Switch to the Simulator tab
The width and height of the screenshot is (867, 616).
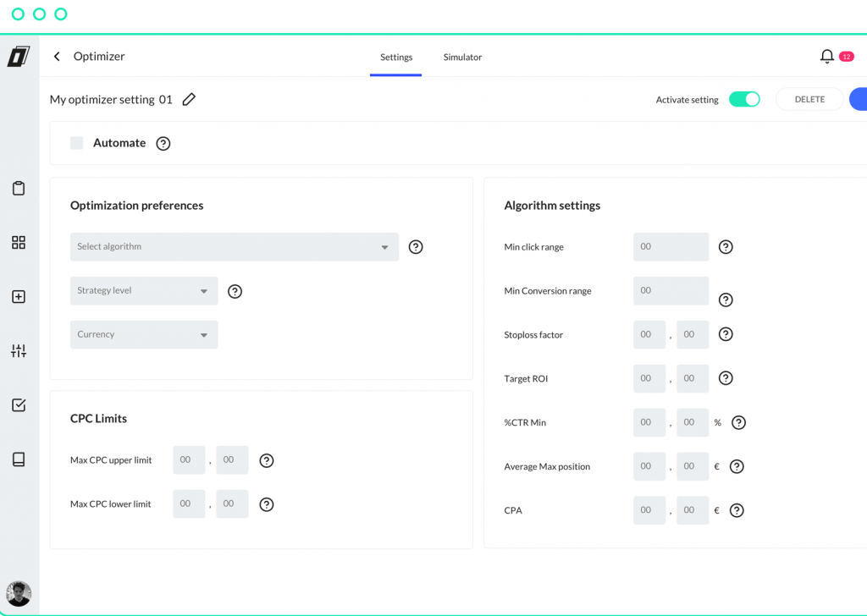click(462, 57)
